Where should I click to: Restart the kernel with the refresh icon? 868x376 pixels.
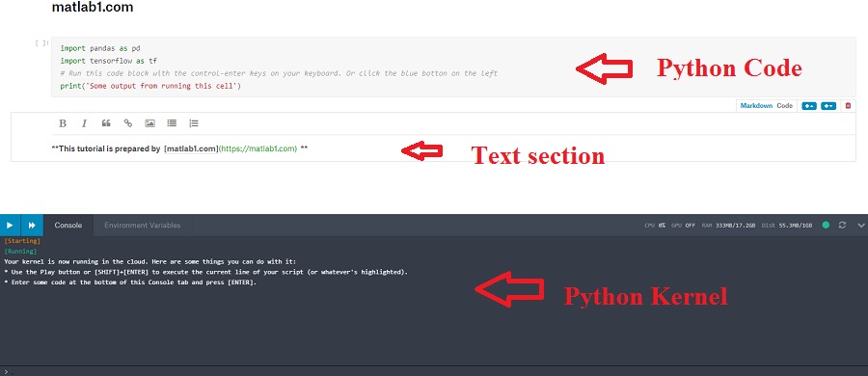click(842, 225)
